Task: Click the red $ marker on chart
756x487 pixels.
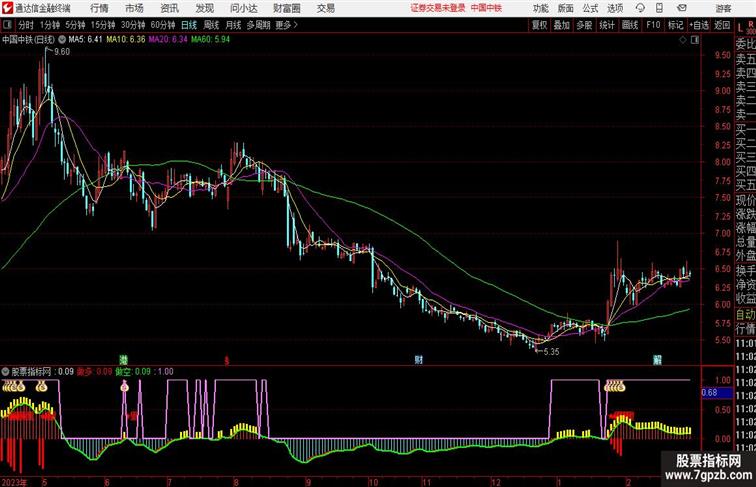Action: (227, 360)
